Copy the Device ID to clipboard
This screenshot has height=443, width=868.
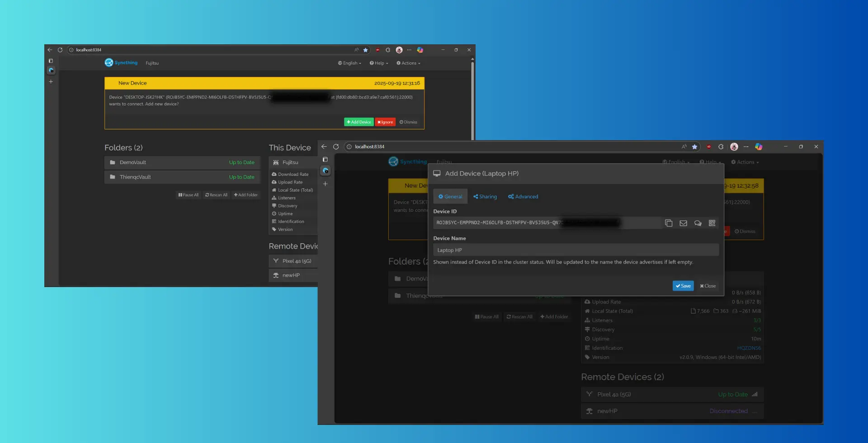669,223
